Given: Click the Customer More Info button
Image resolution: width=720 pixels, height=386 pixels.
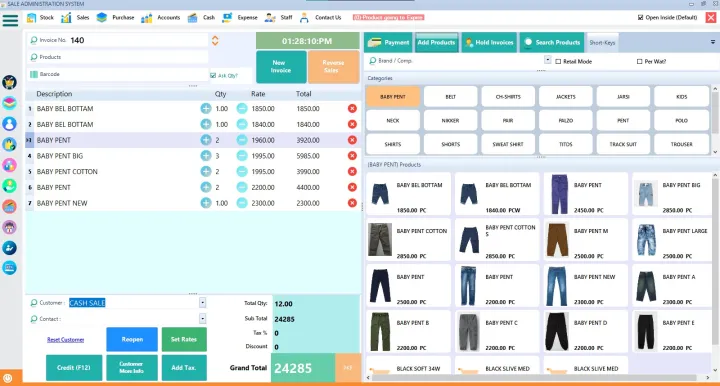Looking at the screenshot, I should pos(132,368).
